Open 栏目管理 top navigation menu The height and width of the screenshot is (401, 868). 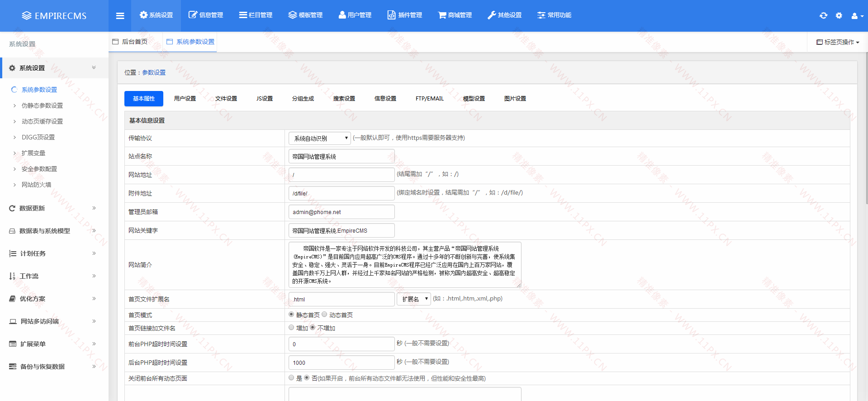pos(256,15)
